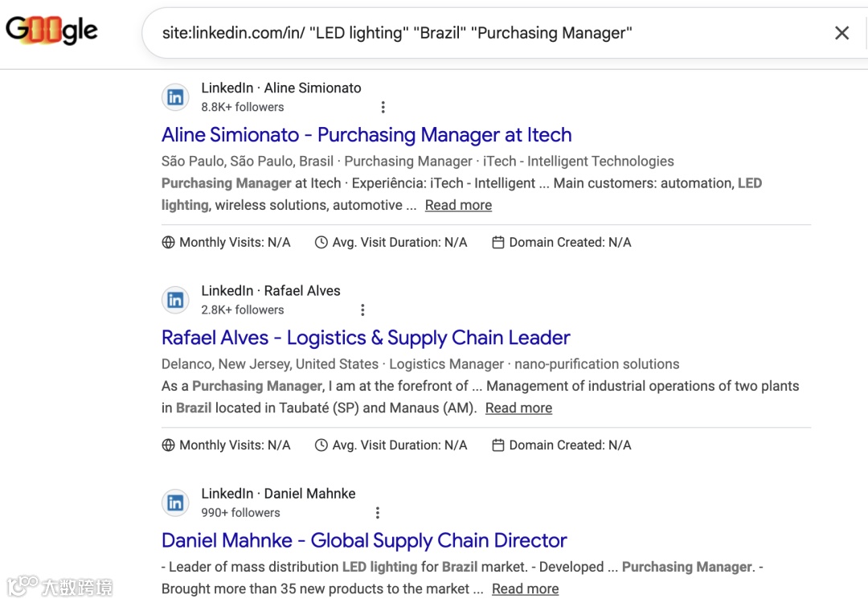Click LinkedIn favicon for Daniel Mahnke result
The image size is (868, 603).
pos(175,503)
